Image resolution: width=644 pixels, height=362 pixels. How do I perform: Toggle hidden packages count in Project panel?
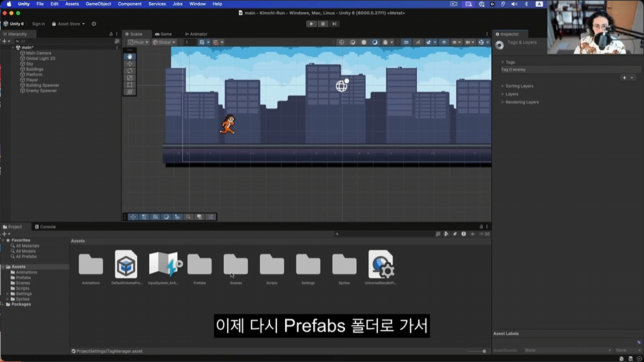pos(484,234)
